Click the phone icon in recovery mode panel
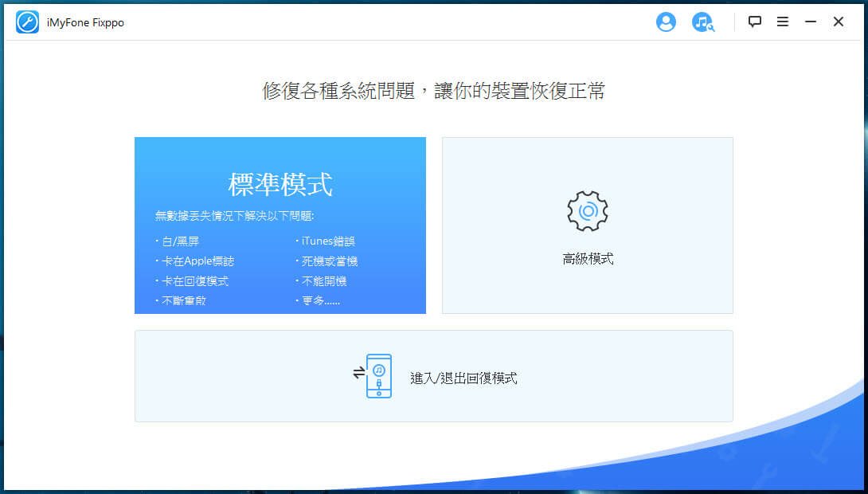The image size is (868, 494). pyautogui.click(x=379, y=376)
